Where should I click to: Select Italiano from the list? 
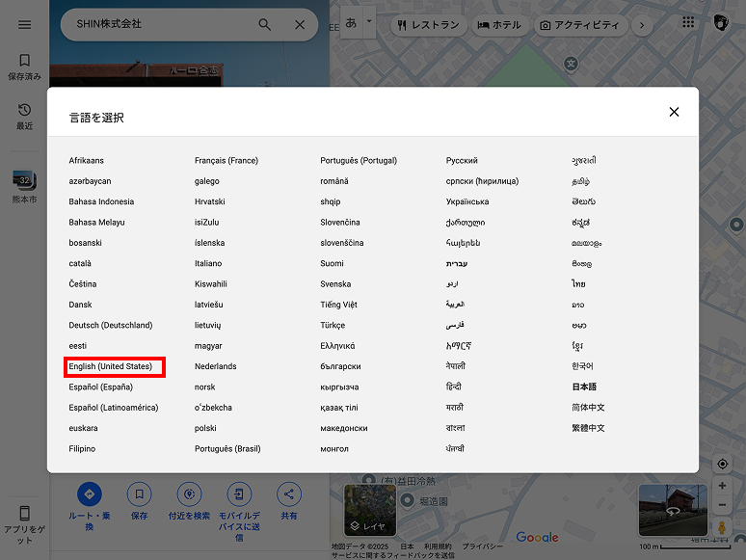tap(208, 263)
